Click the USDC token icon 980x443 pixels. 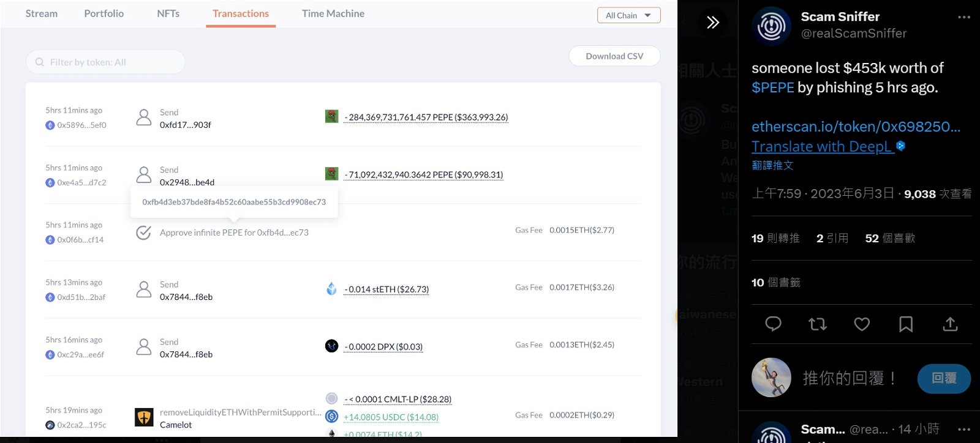click(331, 416)
